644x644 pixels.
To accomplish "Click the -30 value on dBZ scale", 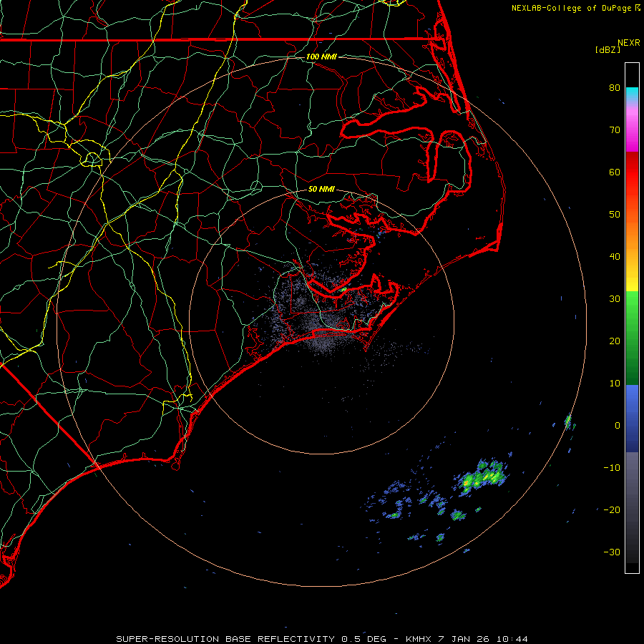I will tap(612, 552).
